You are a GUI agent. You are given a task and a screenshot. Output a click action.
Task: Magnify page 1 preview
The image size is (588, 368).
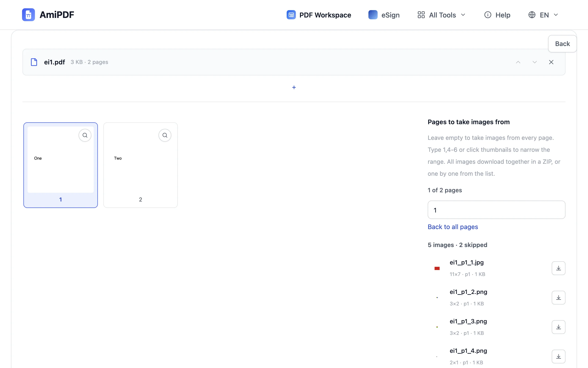[x=85, y=135]
